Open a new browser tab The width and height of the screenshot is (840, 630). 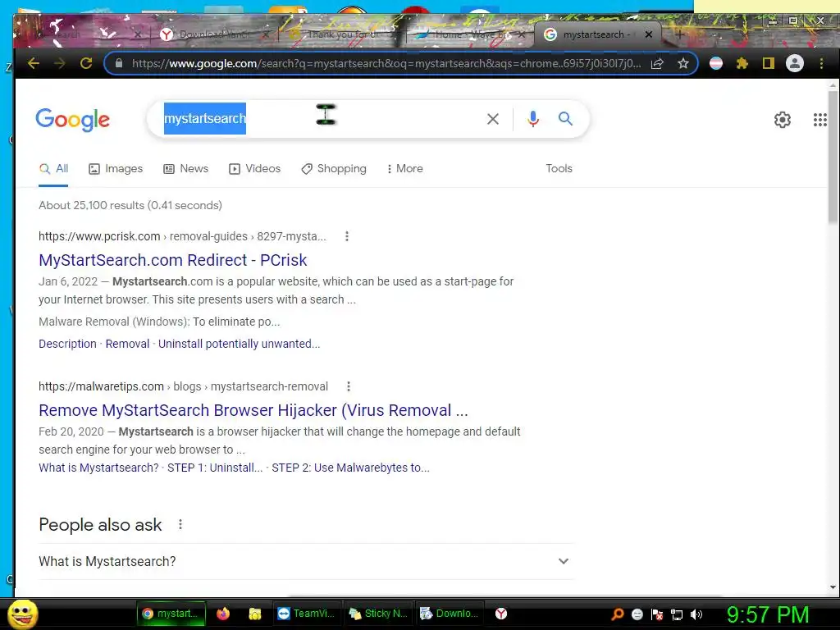point(679,34)
